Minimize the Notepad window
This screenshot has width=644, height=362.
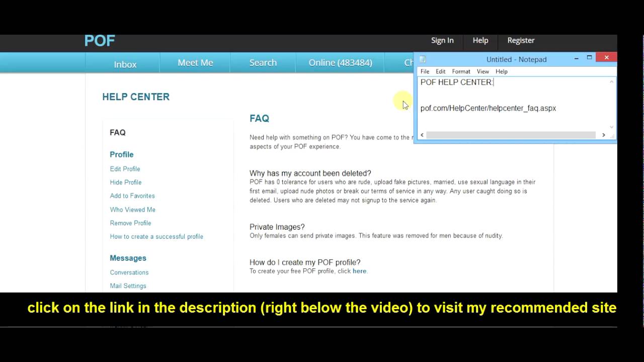(x=577, y=58)
